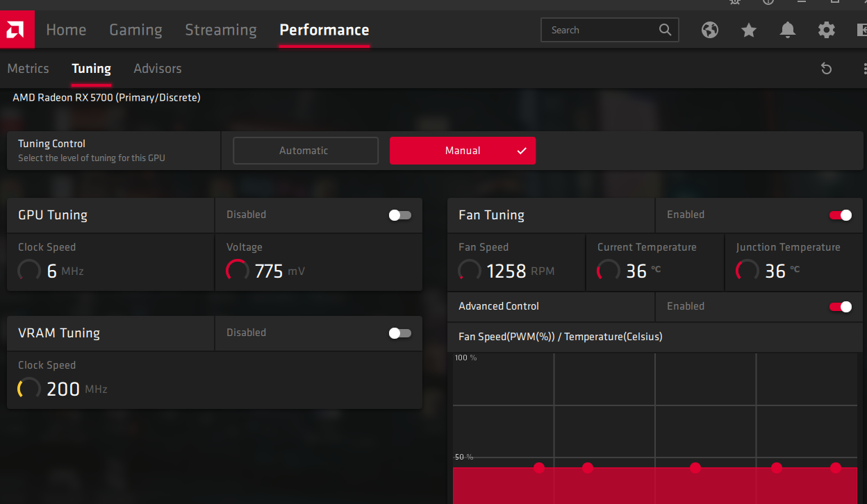Screen dimensions: 867x504
Task: Click the '50 %' graph axis label
Action: coord(463,457)
